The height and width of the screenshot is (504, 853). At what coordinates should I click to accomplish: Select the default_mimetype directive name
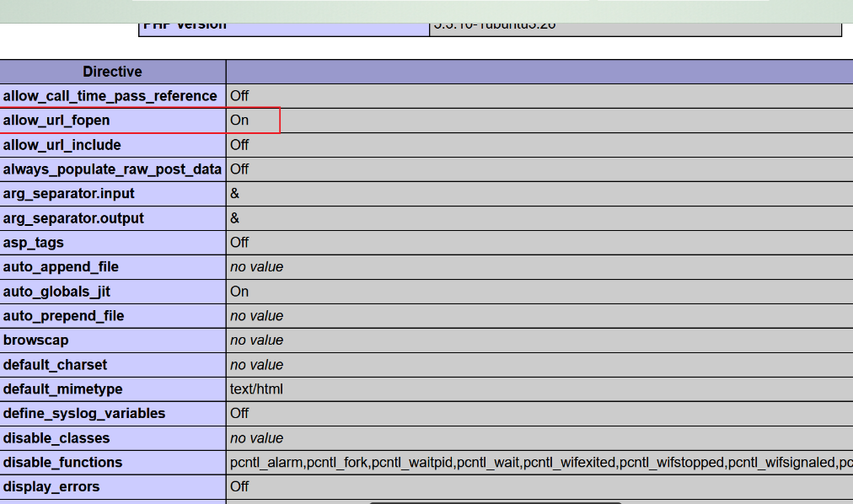pos(62,389)
